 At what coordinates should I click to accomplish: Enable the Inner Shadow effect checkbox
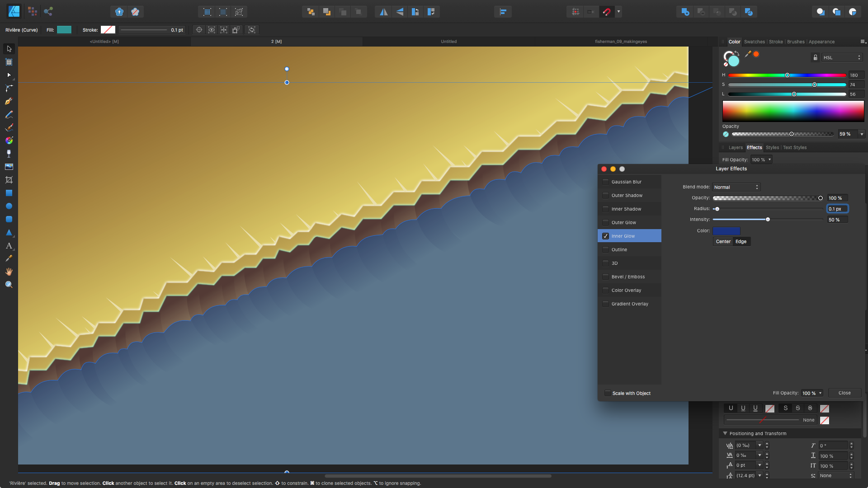pos(605,209)
